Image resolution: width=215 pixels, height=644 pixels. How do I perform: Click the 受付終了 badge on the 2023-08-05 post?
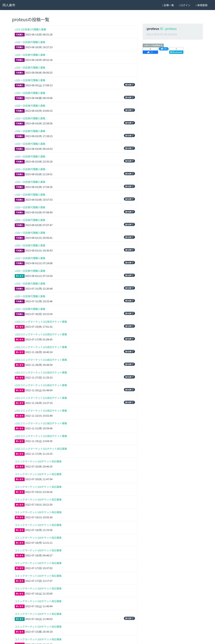[129, 85]
